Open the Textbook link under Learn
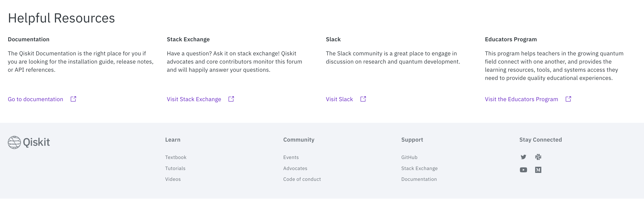The image size is (644, 206). [175, 157]
